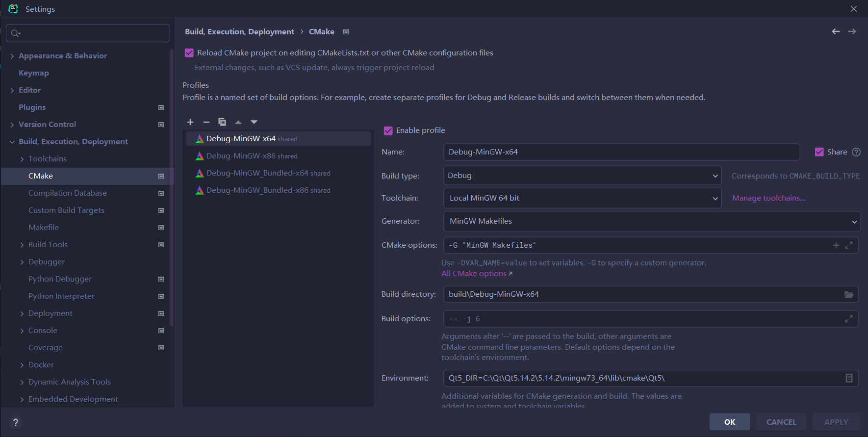
Task: Click the project icon next to Plugins
Action: (161, 107)
